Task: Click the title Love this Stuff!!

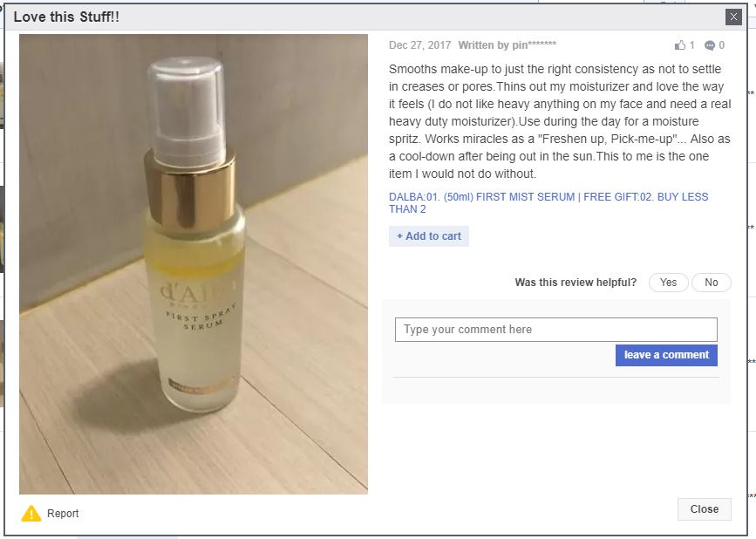Action: tap(66, 17)
